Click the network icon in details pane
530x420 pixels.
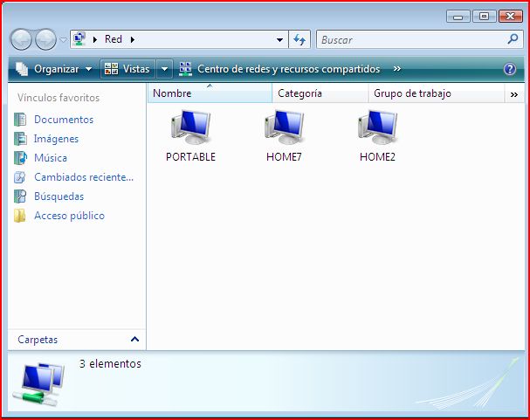point(38,384)
